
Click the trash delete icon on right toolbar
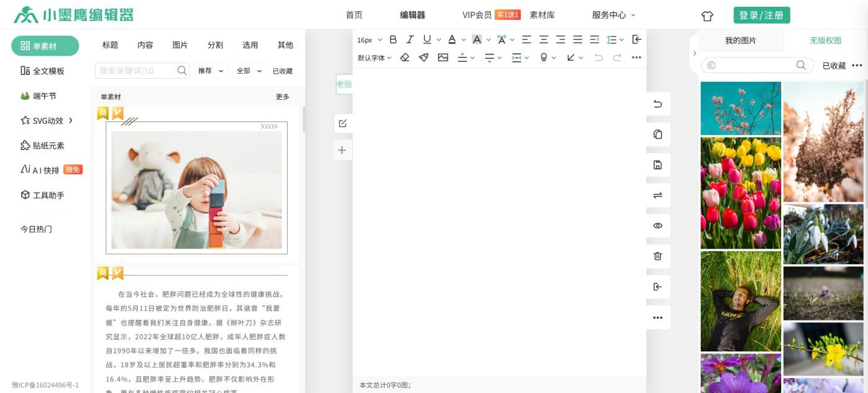pos(657,256)
